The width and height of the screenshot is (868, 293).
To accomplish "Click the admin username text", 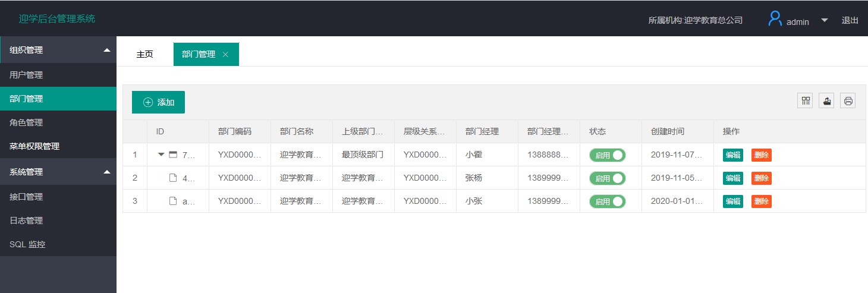I will (x=798, y=21).
